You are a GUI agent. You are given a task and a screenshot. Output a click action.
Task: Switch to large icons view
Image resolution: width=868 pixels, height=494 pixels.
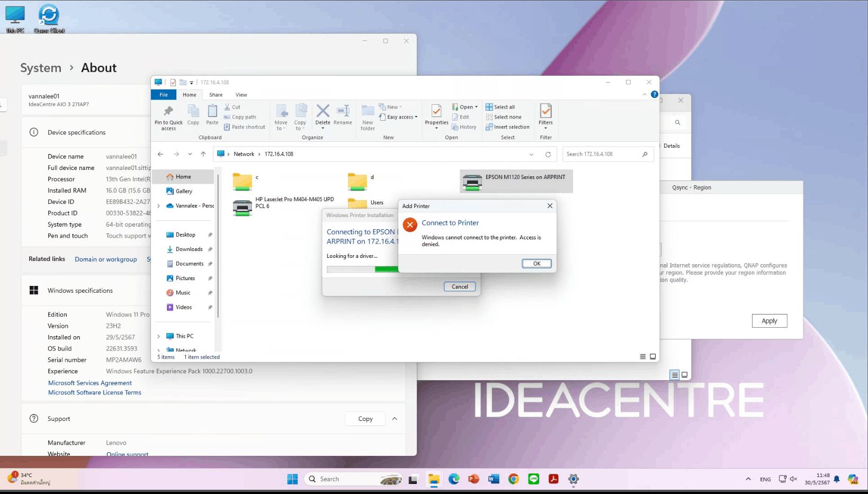pos(653,357)
